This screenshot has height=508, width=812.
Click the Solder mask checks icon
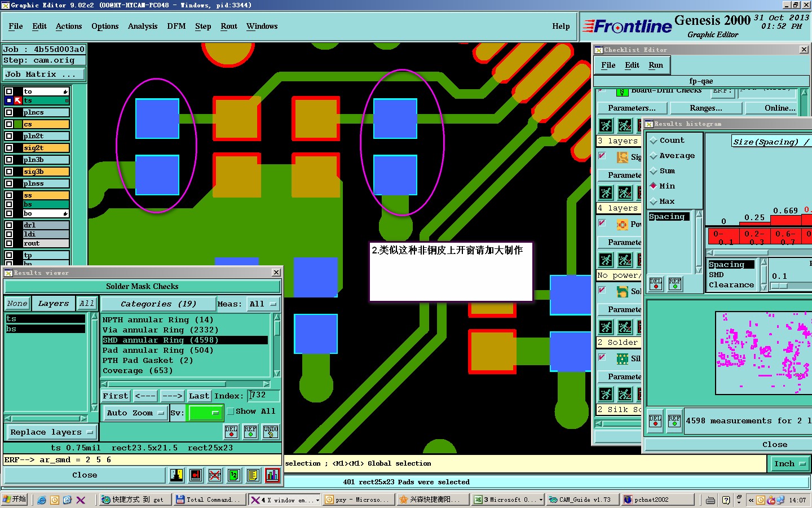[x=622, y=292]
